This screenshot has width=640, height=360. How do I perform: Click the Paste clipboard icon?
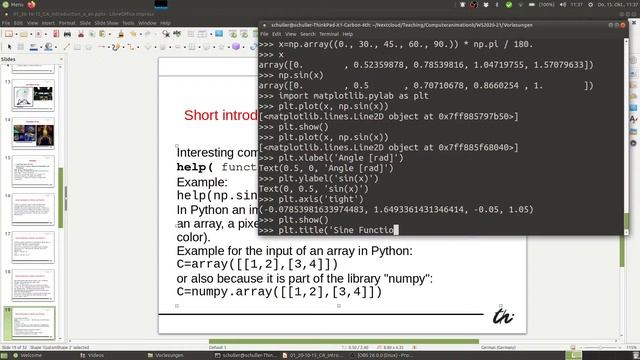click(102, 34)
